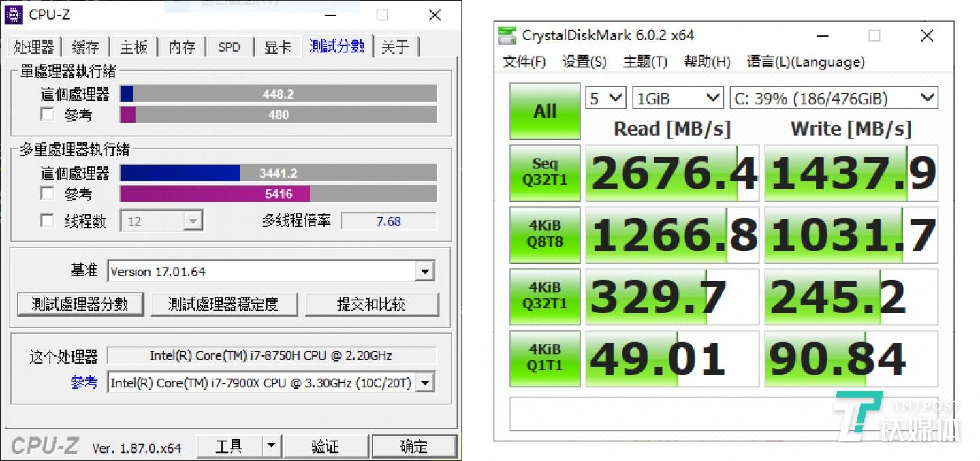
Task: Switch to the 缓存 tab
Action: click(85, 47)
